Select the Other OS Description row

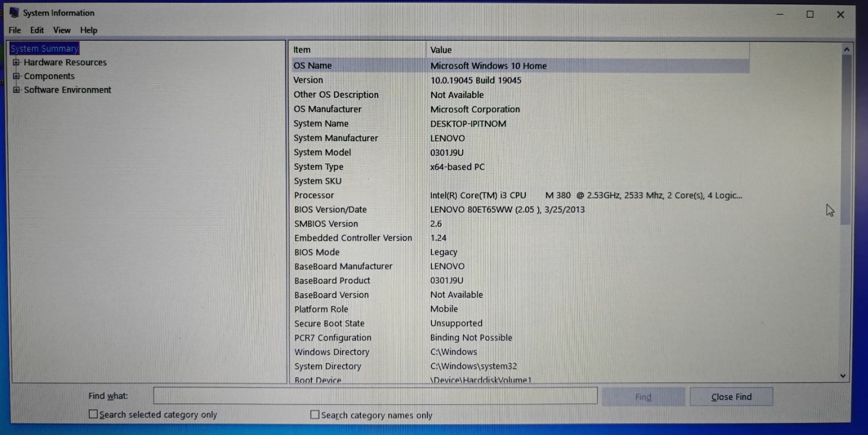[x=520, y=94]
